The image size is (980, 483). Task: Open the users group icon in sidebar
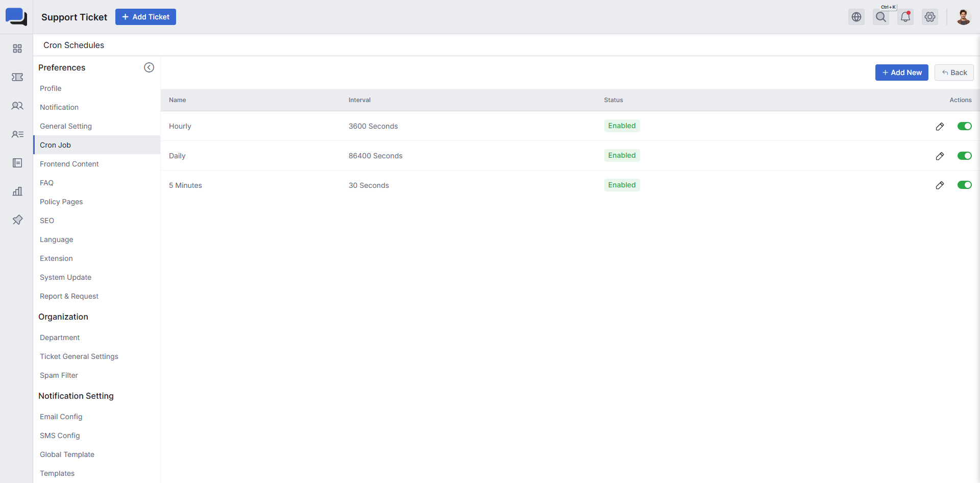point(17,106)
